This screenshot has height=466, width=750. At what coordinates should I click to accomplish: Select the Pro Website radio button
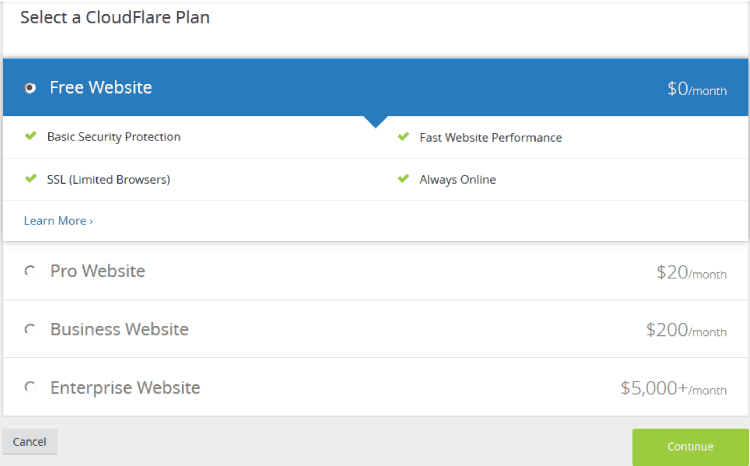coord(30,271)
